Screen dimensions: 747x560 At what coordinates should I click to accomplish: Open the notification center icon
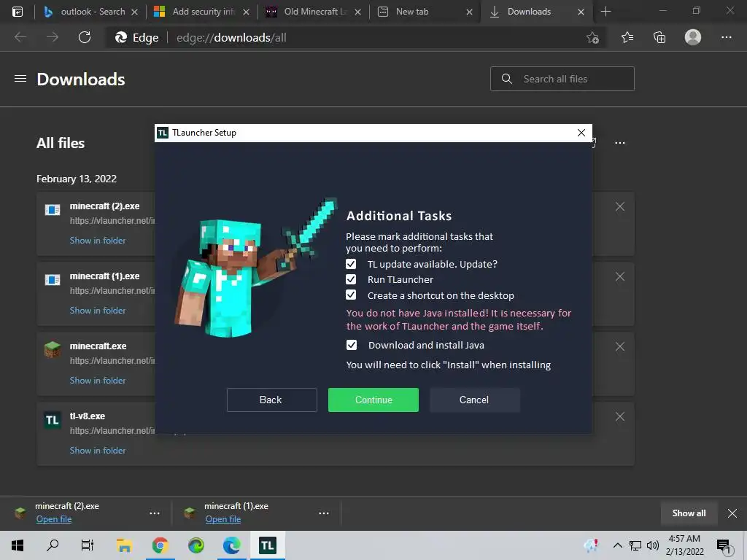pos(724,545)
